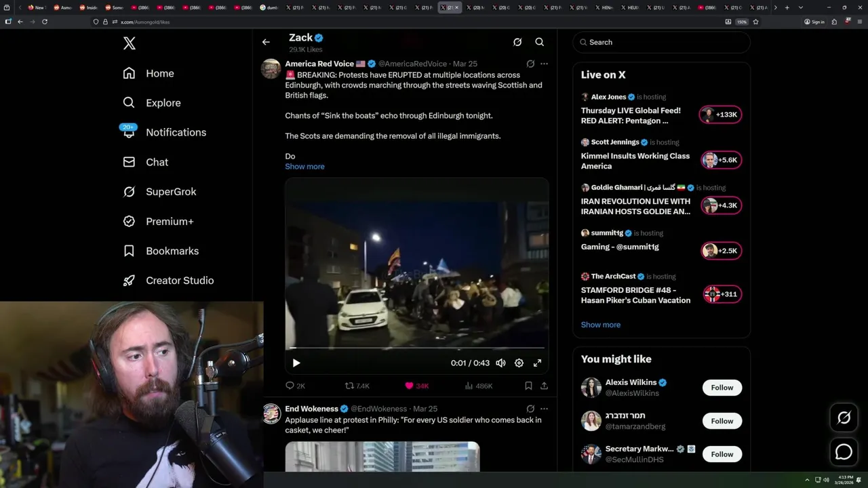Mute the video with the volume icon
868x488 pixels.
tap(500, 363)
